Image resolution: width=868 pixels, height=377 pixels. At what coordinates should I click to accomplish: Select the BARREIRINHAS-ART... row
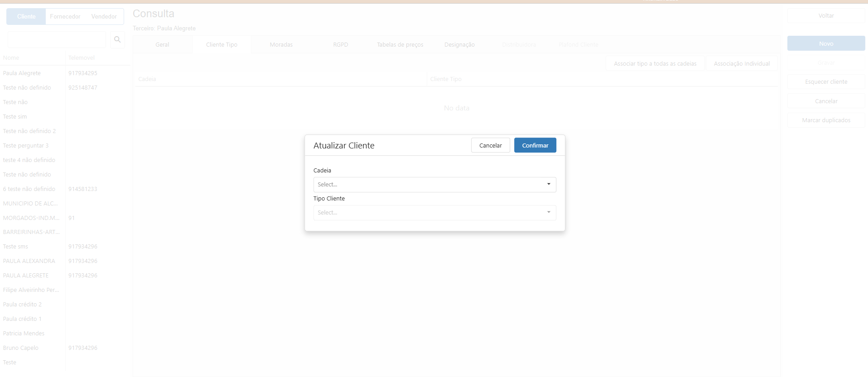point(65,232)
